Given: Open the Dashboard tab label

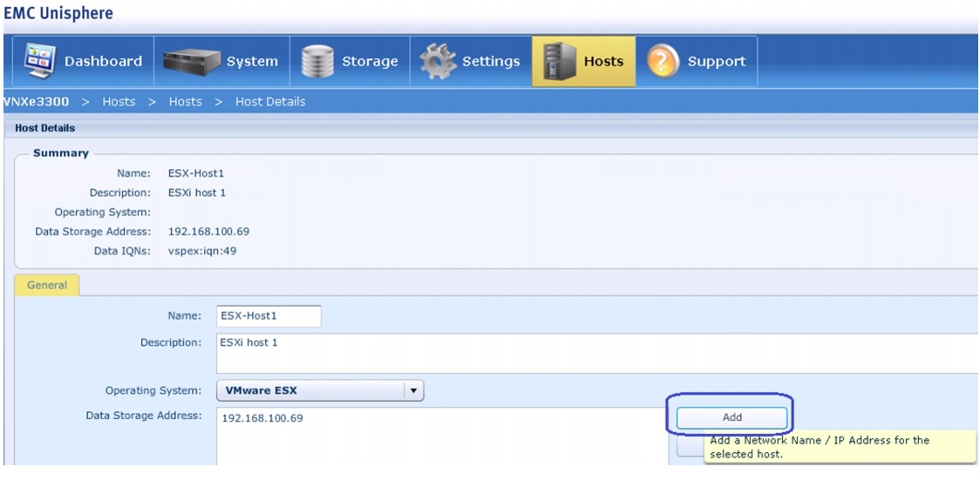Looking at the screenshot, I should 103,61.
